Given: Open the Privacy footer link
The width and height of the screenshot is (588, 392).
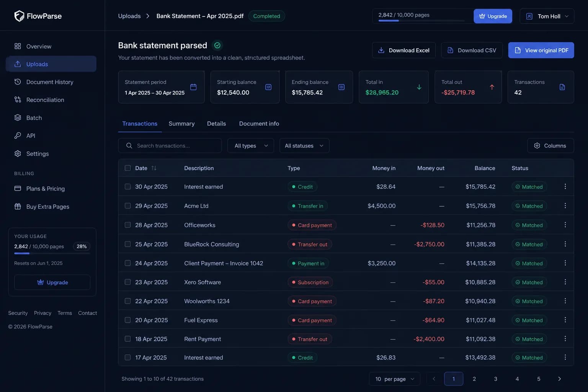Looking at the screenshot, I should click(42, 313).
